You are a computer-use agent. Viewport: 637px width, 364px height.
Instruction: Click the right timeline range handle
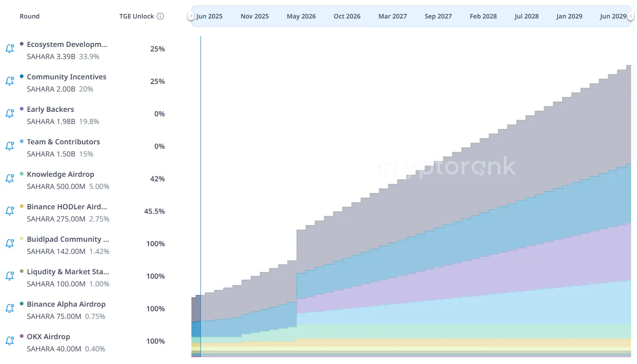[x=631, y=16]
